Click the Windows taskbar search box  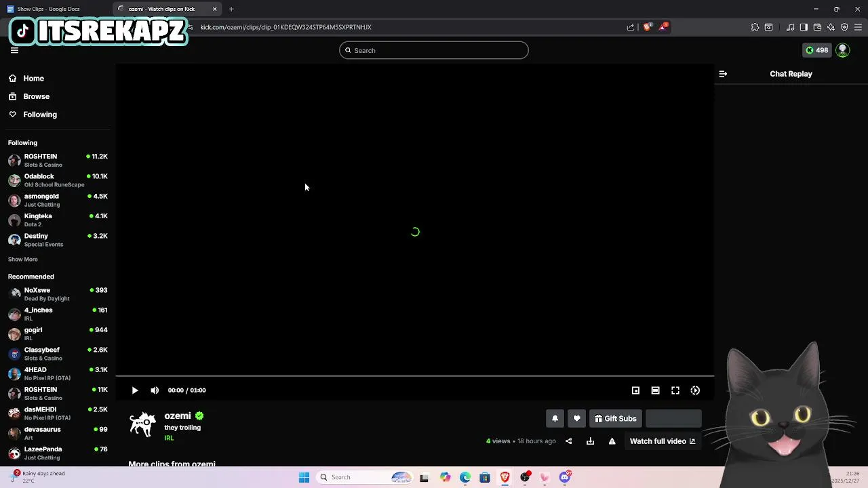click(x=366, y=477)
